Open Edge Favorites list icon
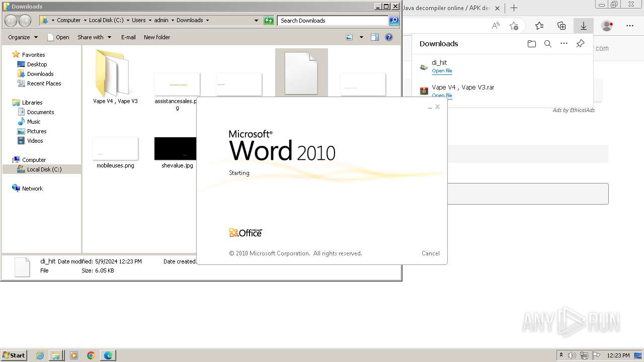644x362 pixels. (x=539, y=26)
